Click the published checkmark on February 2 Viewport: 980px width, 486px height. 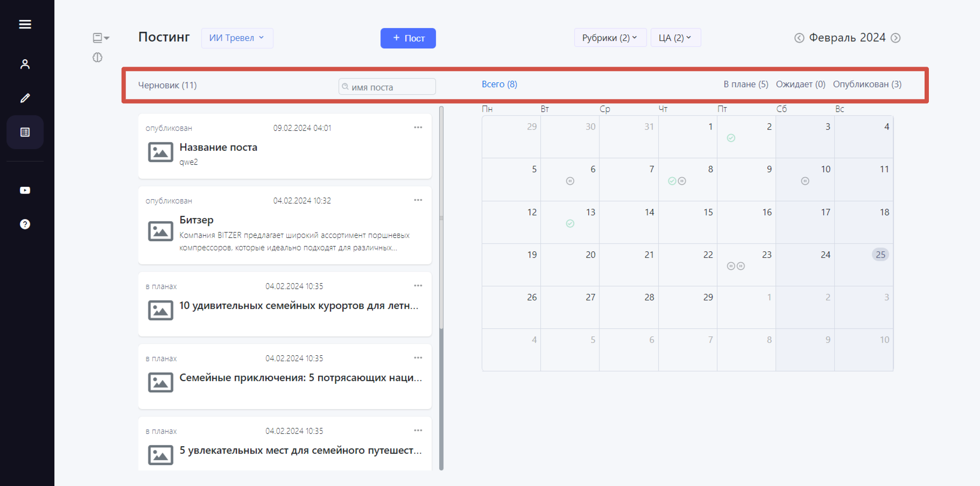pyautogui.click(x=731, y=138)
